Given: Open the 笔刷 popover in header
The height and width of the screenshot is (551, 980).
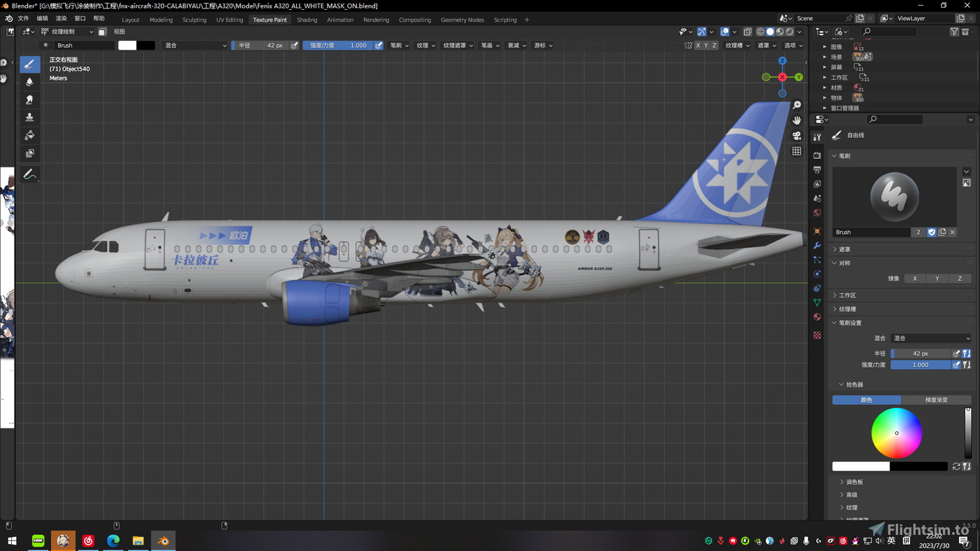Looking at the screenshot, I should pyautogui.click(x=399, y=46).
